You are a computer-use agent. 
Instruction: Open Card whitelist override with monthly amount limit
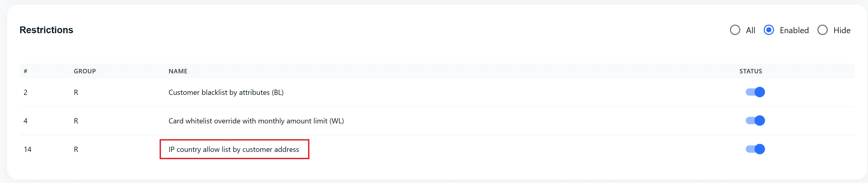256,121
